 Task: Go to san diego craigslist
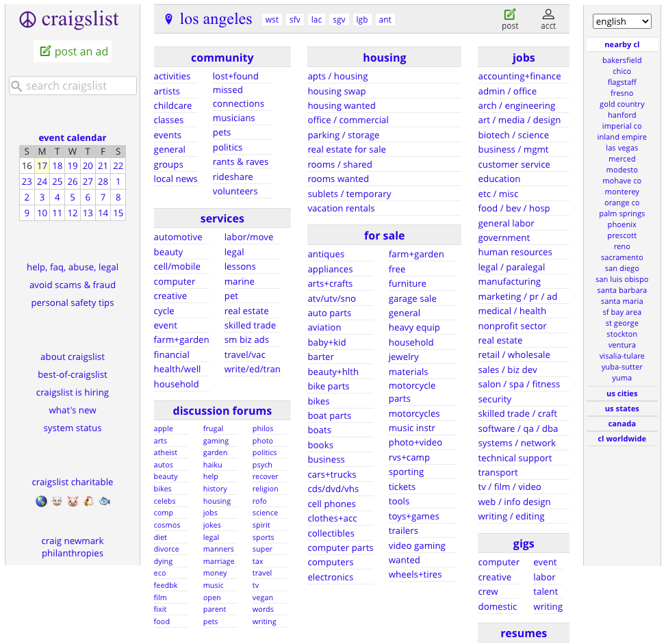pos(622,268)
